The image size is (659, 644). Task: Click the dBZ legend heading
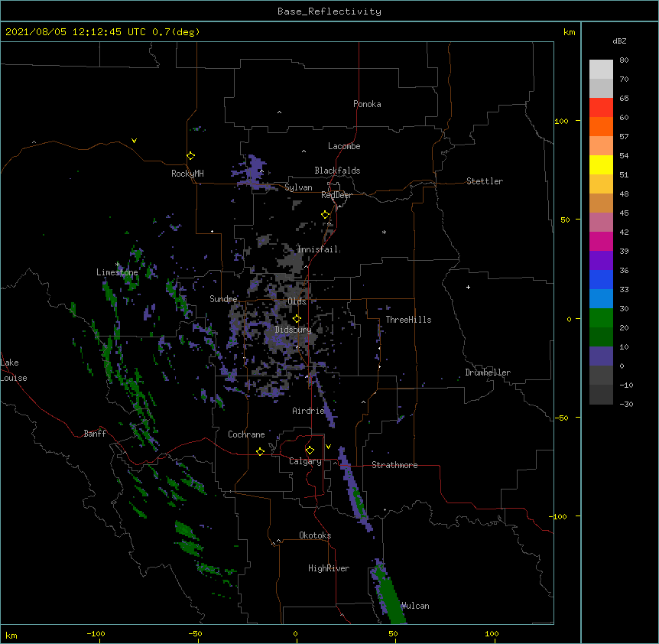tap(619, 41)
